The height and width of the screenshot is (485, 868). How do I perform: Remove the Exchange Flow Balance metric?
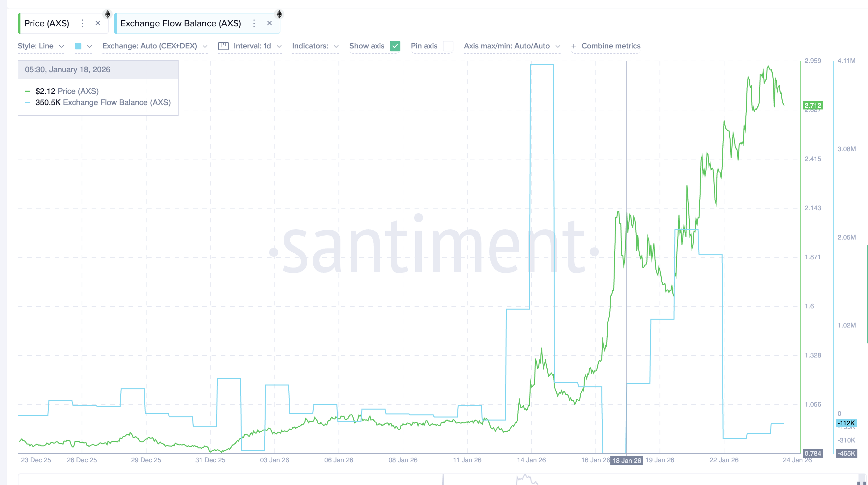270,23
